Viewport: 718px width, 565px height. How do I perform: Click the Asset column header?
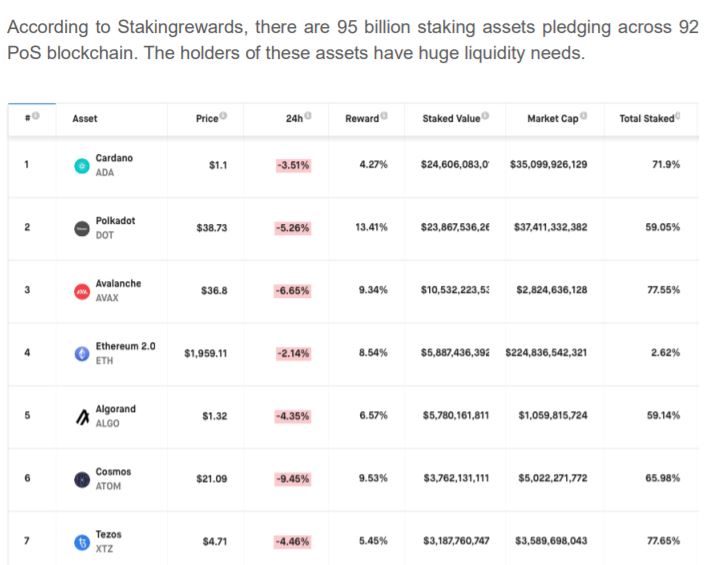coord(85,119)
